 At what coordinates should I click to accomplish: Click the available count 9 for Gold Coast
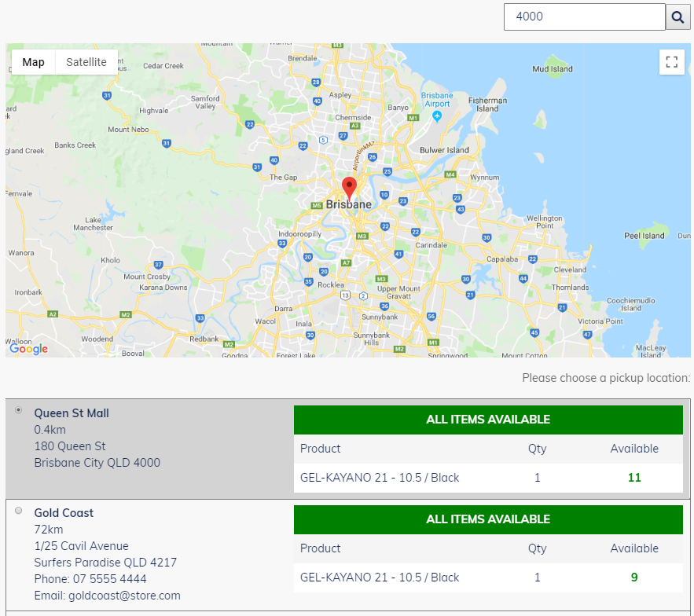point(634,577)
